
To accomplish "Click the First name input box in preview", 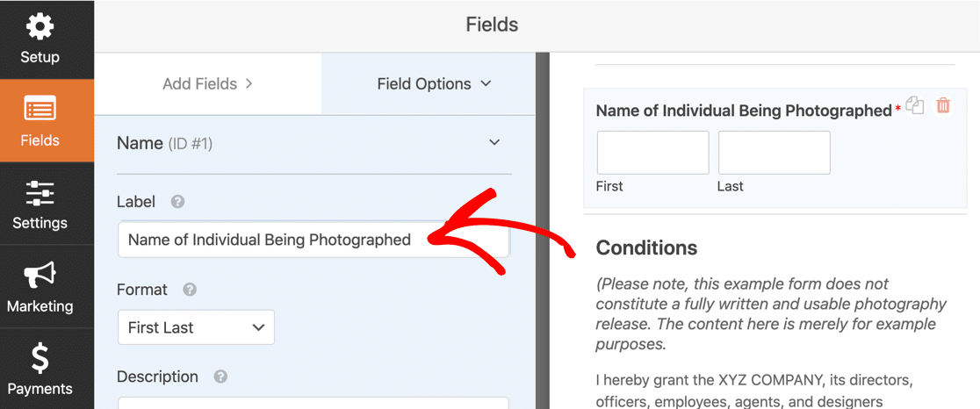I will tap(653, 153).
